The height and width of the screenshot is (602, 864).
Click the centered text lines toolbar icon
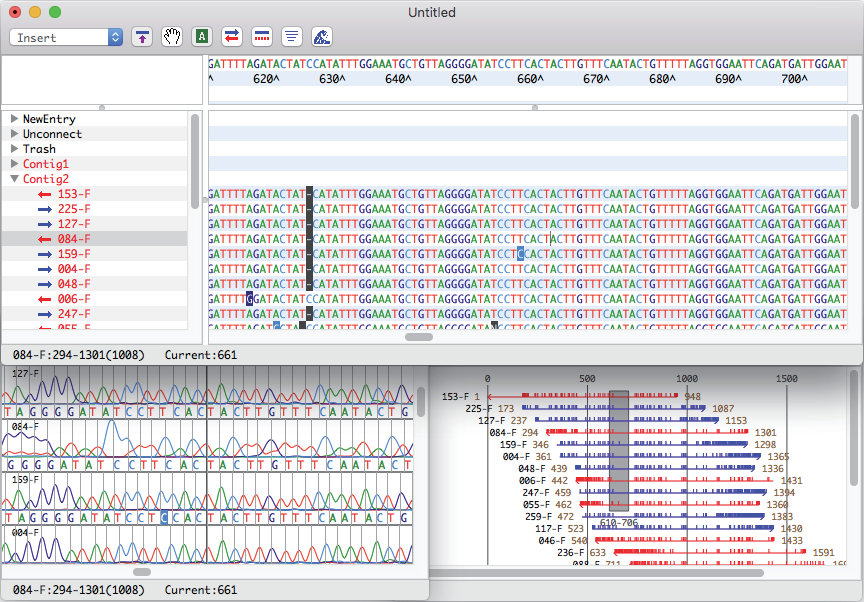coord(292,37)
